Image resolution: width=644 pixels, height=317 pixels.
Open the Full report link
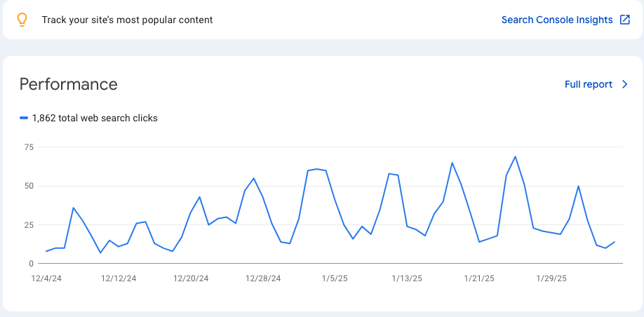pos(588,84)
